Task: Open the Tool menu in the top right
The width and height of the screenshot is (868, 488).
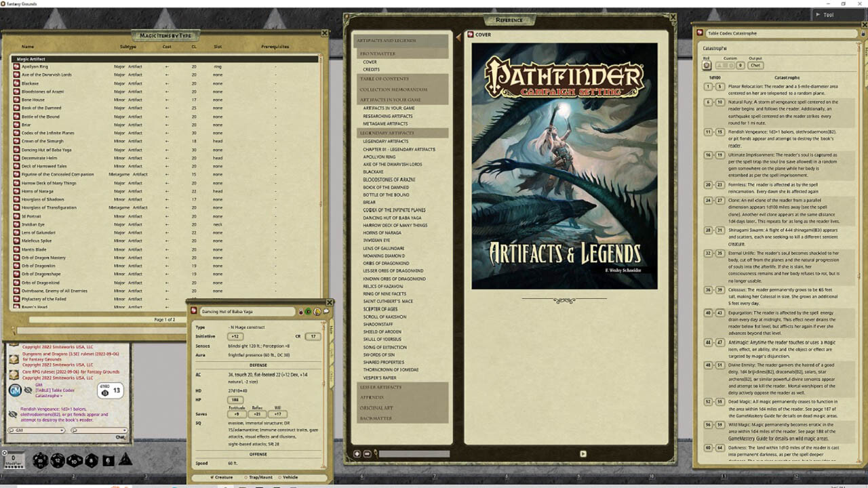Action: [x=827, y=14]
